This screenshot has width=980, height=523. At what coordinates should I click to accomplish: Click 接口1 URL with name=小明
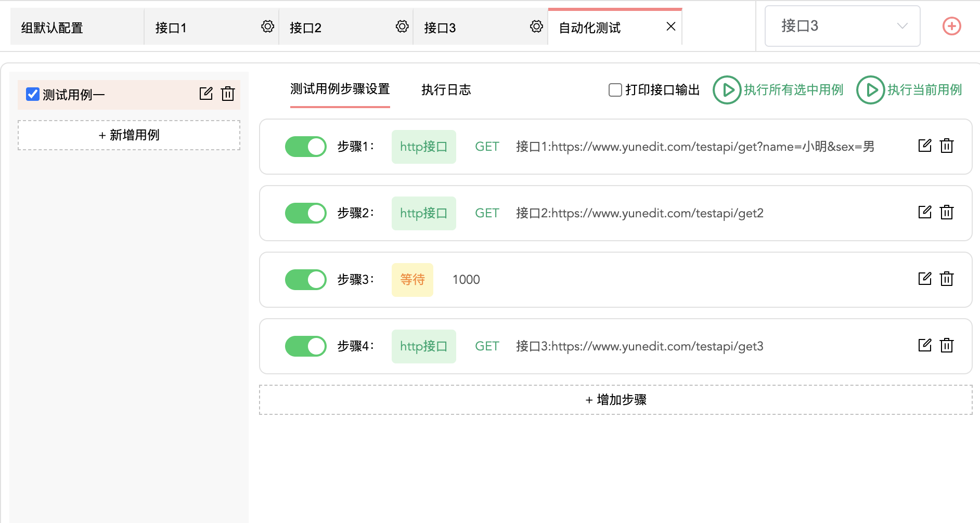click(695, 147)
